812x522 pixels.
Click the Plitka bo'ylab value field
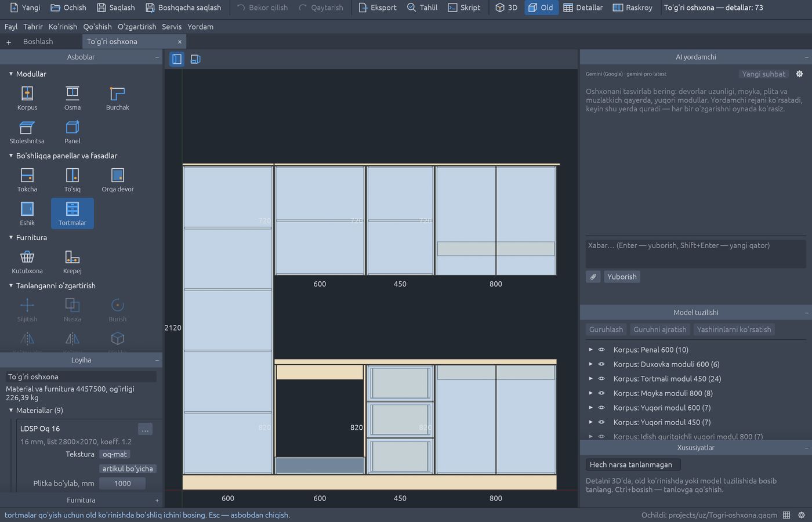pos(122,483)
